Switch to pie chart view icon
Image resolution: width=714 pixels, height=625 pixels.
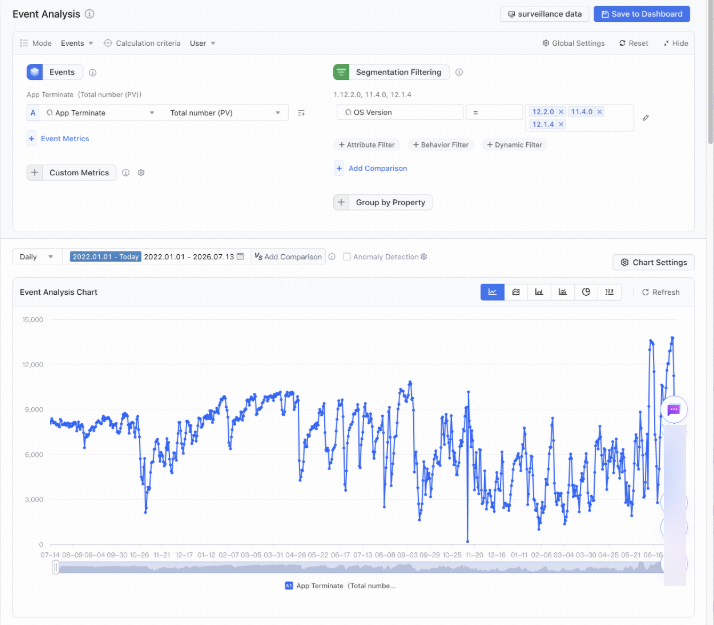point(586,292)
